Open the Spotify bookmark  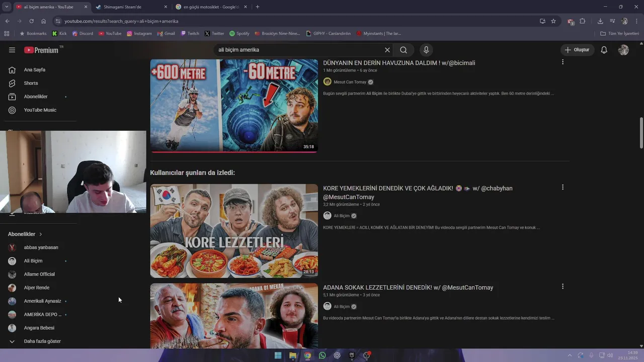(239, 34)
